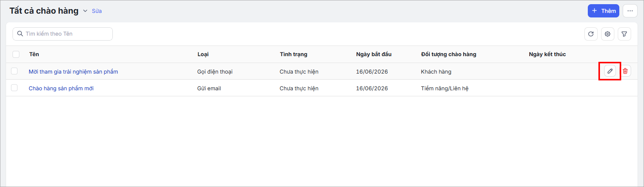Sort by Ngày bắt đầu column header

pos(374,54)
